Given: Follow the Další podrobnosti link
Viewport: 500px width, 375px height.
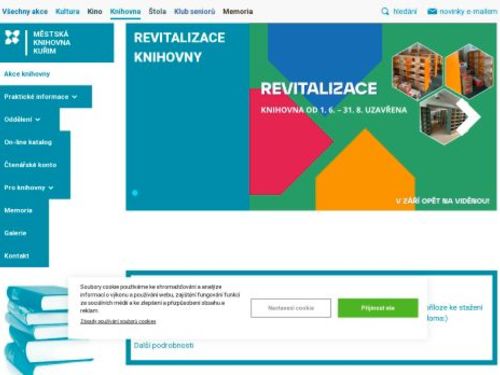Looking at the screenshot, I should pos(164,345).
